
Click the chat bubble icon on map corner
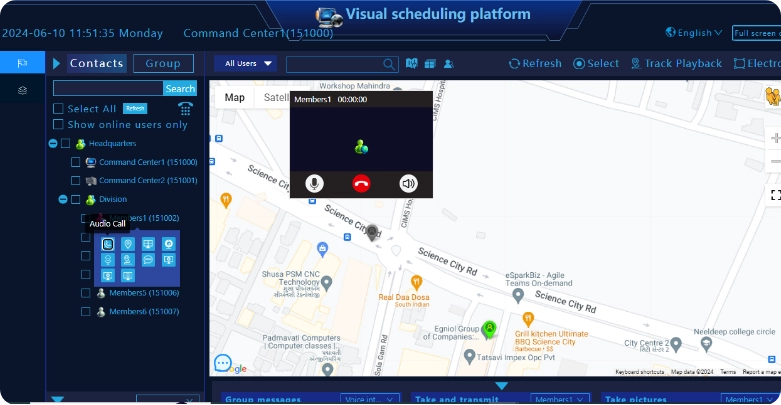click(x=224, y=364)
